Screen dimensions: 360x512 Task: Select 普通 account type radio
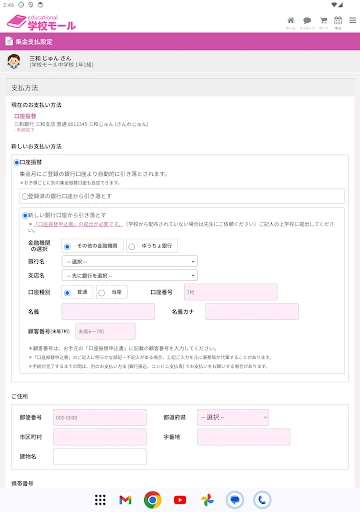[67, 293]
